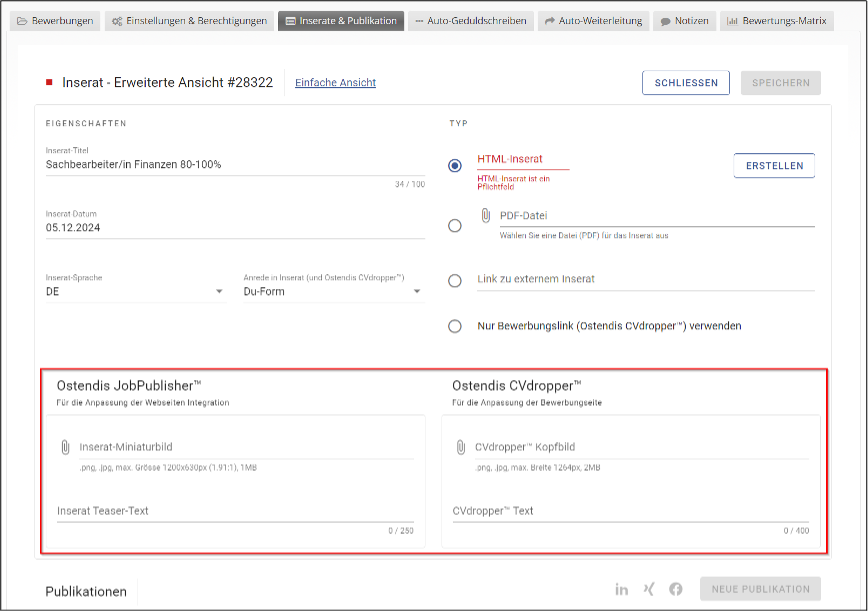Click ERSTELLEN for HTML-Inserat
The height and width of the screenshot is (612, 868).
[774, 165]
